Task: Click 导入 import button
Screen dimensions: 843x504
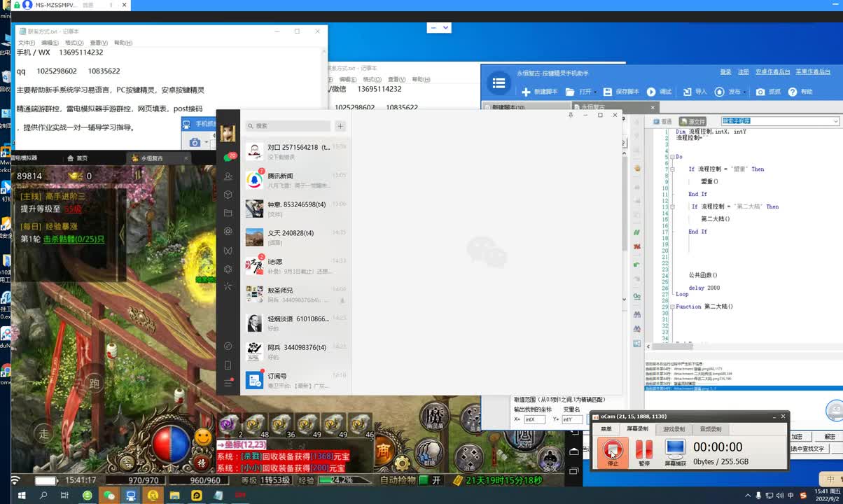Action: pos(695,92)
